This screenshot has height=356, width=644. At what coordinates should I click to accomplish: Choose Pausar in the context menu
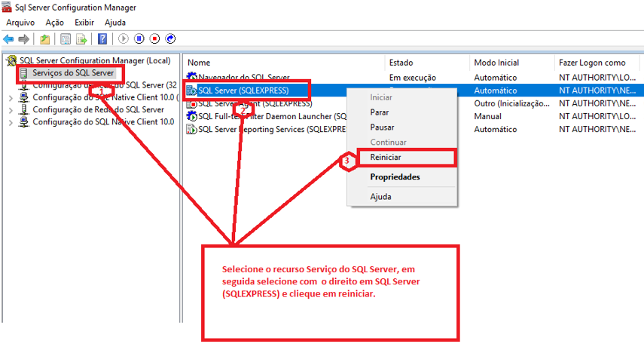tap(382, 127)
